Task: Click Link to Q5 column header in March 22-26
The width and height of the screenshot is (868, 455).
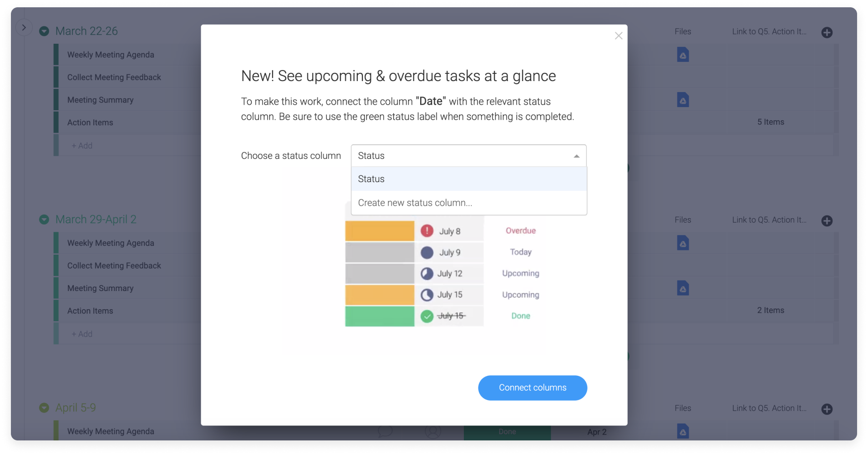Action: coord(769,31)
